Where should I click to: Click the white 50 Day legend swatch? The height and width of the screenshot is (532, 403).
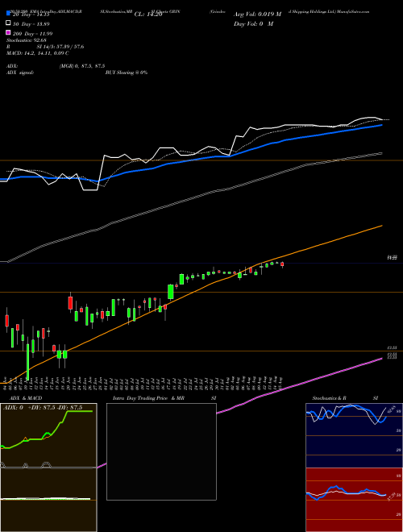8,23
